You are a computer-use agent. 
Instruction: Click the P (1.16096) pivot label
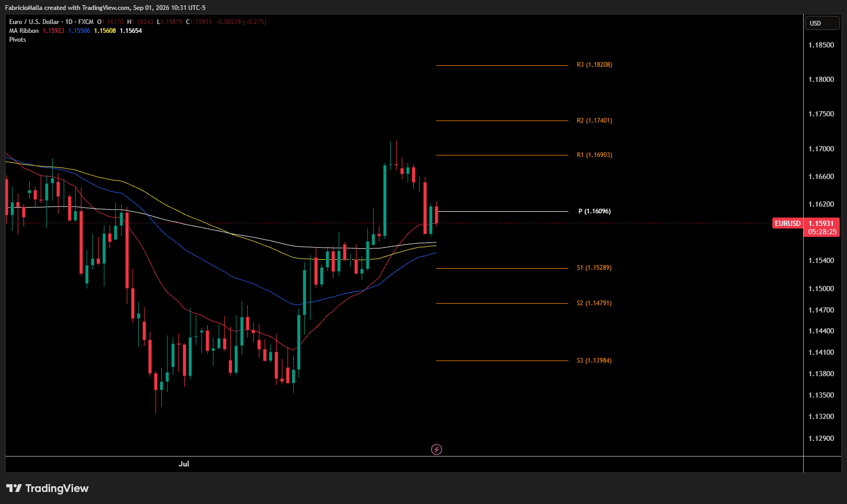594,211
